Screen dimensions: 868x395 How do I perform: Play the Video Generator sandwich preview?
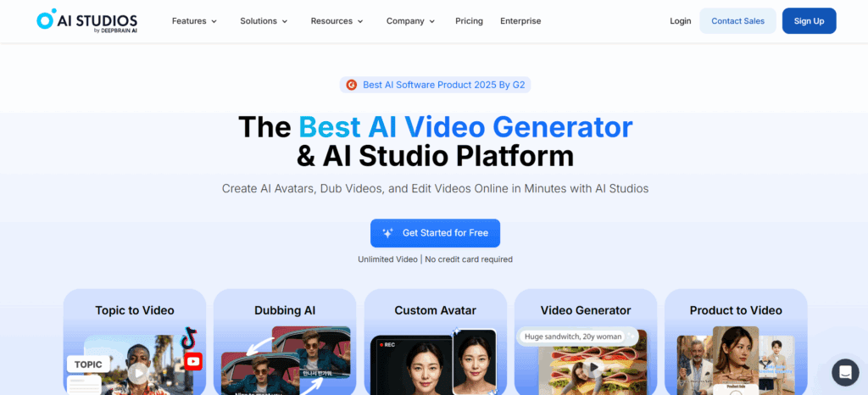click(x=594, y=367)
